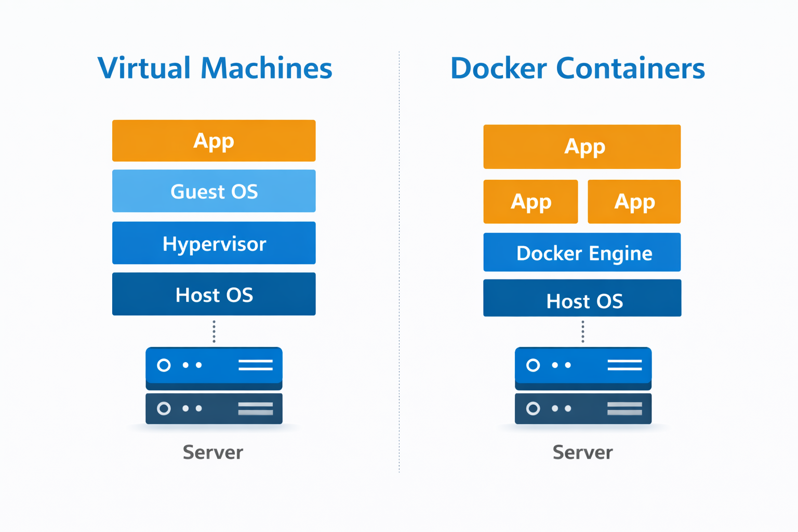
Task: Click the drive slot lines on the right server
Action: (626, 365)
